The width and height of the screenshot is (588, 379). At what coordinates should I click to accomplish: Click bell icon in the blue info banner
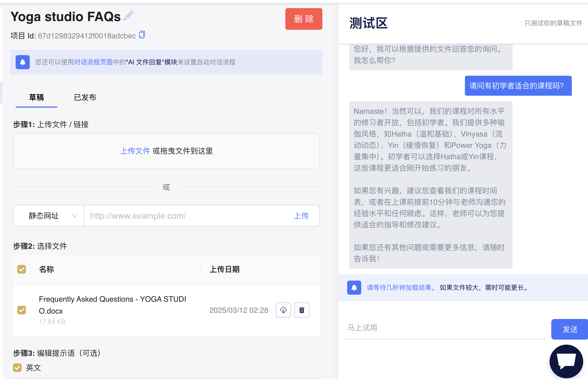23,62
